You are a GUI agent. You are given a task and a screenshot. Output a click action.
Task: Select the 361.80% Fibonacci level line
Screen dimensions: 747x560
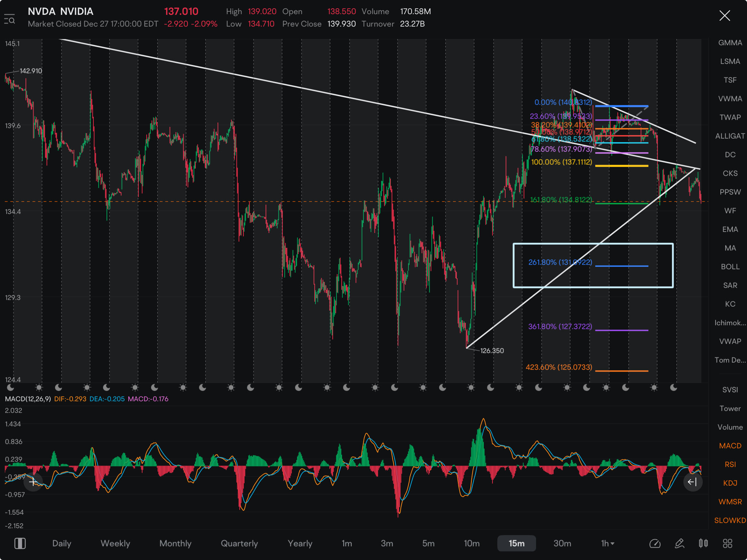point(621,330)
